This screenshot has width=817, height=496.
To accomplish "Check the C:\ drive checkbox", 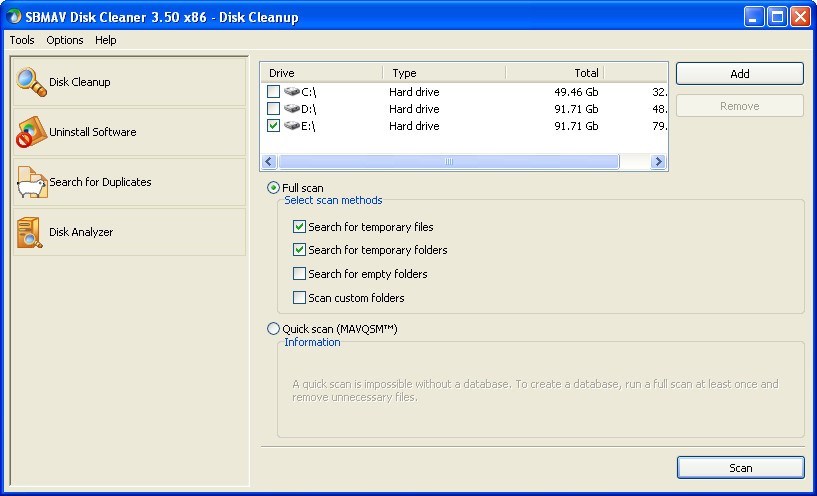I will [273, 92].
